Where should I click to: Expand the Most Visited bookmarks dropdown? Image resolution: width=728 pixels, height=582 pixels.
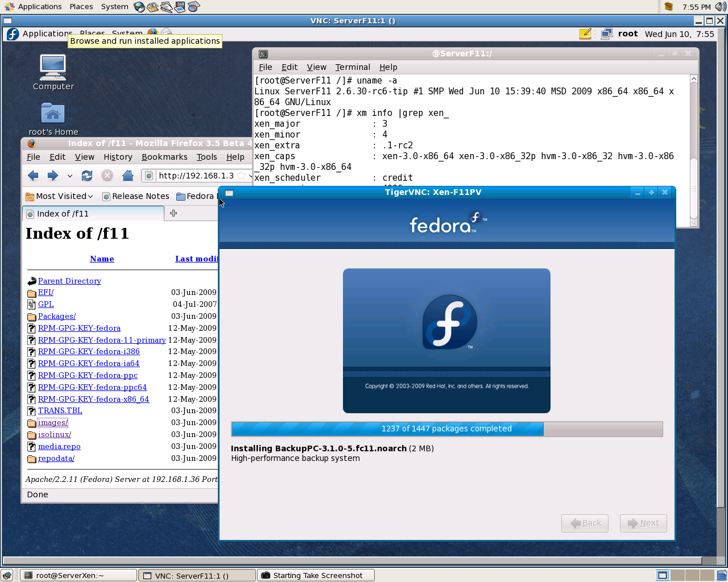click(60, 196)
